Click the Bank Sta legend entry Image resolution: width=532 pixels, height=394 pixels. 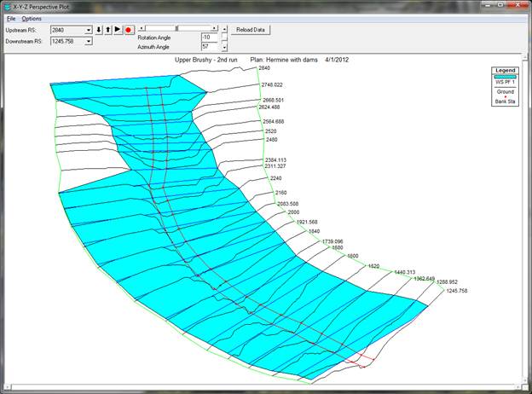(x=506, y=101)
